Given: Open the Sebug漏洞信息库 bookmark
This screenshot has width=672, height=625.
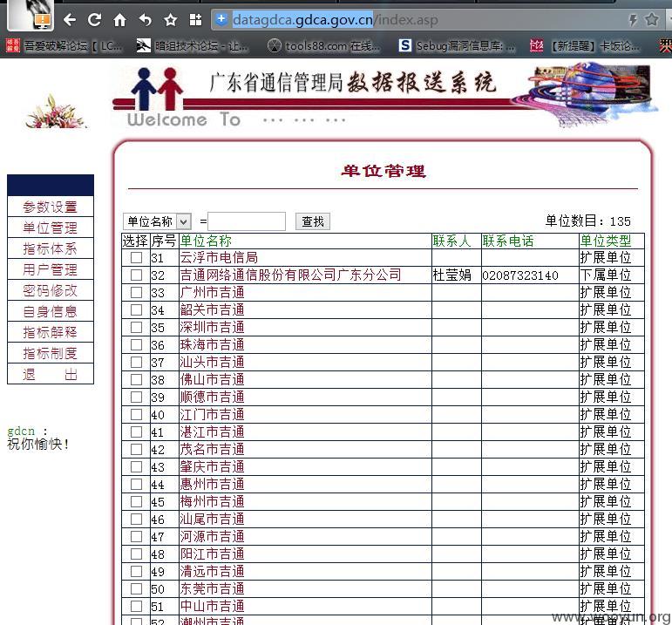Looking at the screenshot, I should [457, 45].
